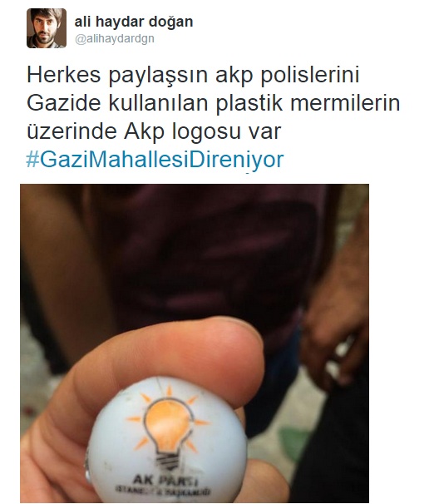Open the ali haydar doğan display name
Viewport: 439px width, 504px height.
point(134,22)
